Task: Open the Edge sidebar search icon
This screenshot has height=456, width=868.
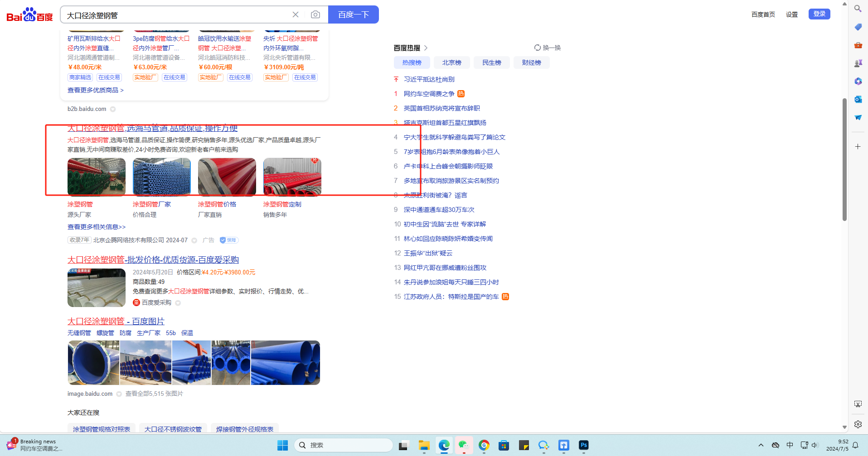Action: pyautogui.click(x=858, y=9)
